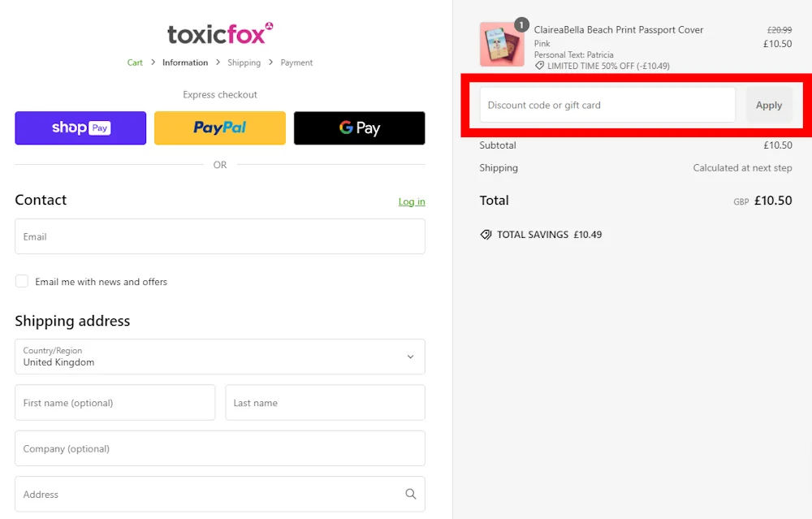Click the limited time discount tag icon
Screen dimensions: 812x519
click(x=540, y=66)
